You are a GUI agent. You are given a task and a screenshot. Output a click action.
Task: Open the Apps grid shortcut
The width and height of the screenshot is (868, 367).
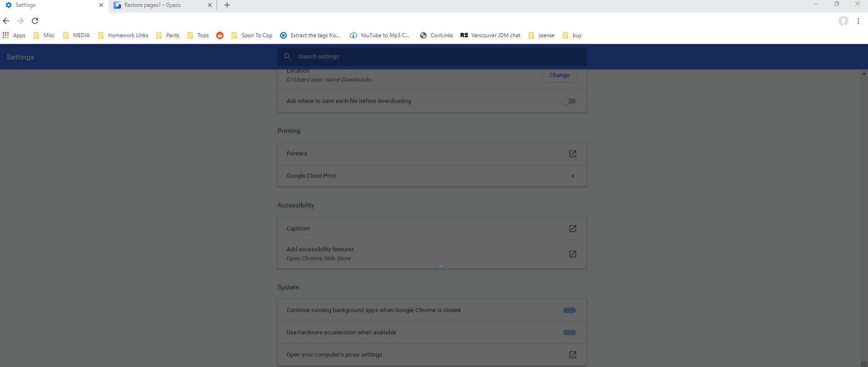(14, 35)
